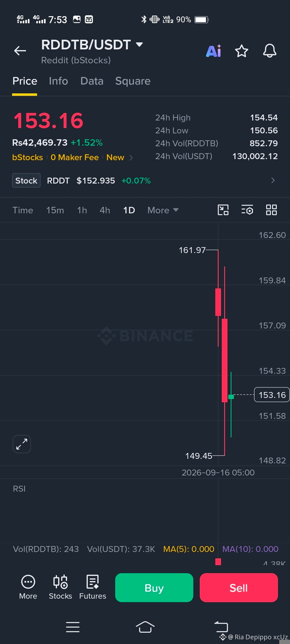Expand chart to fullscreen

22,444
